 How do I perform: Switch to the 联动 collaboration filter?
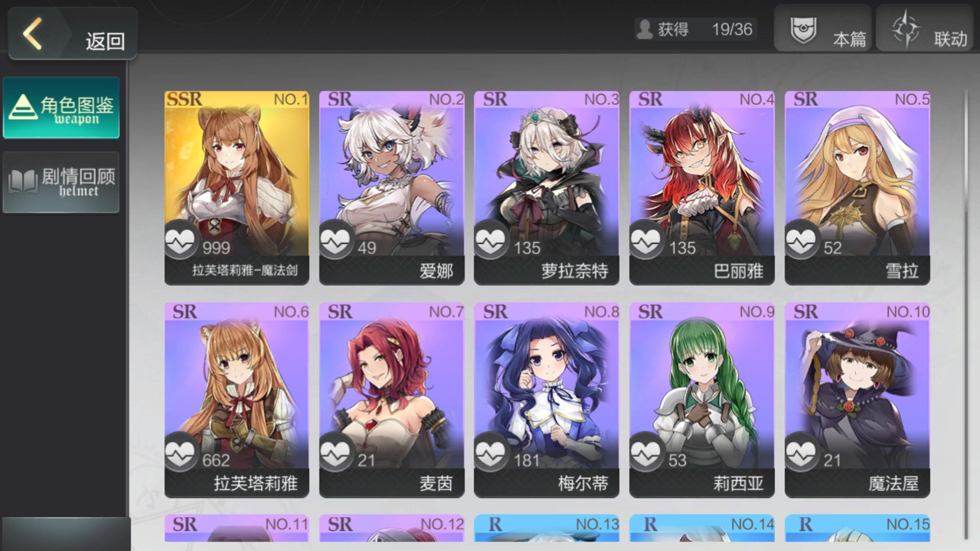click(x=924, y=28)
